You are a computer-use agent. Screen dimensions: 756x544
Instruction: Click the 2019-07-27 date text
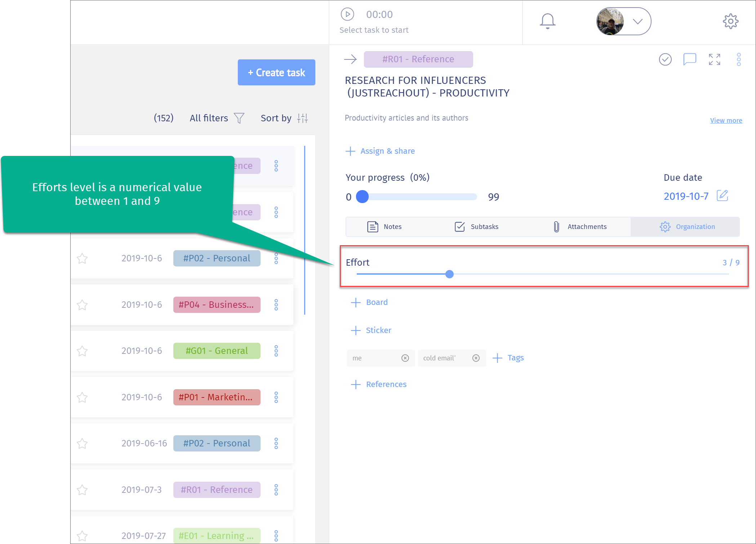(x=143, y=536)
